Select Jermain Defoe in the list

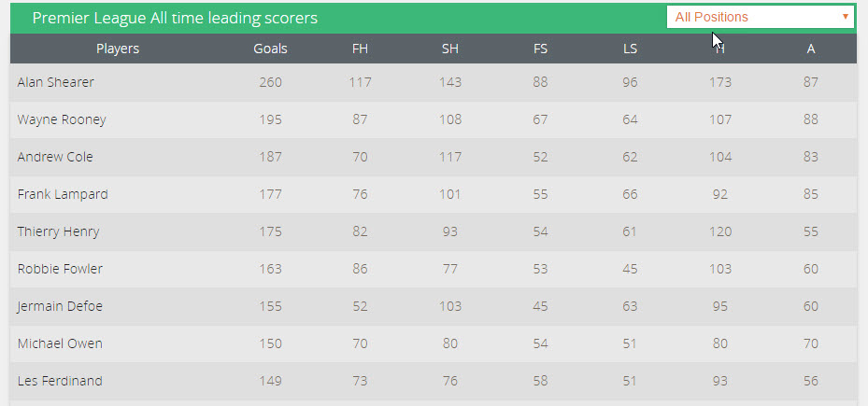(60, 306)
